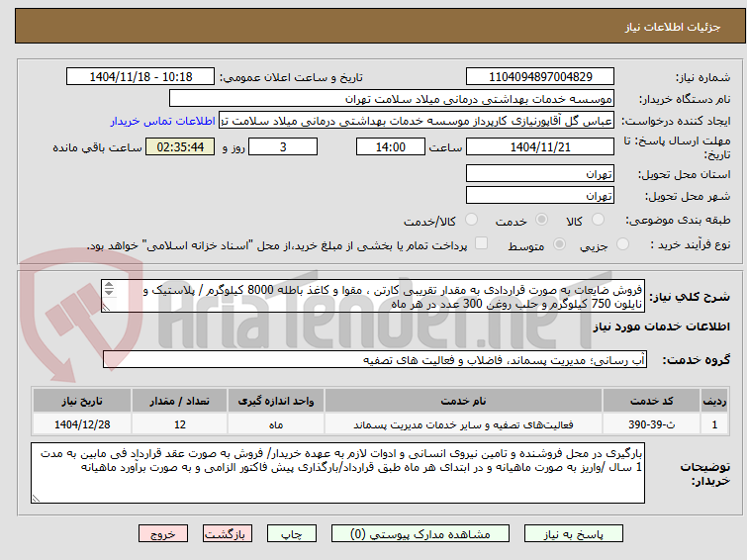Click the public announcement date field 1404/11/18
The width and height of the screenshot is (747, 560).
coord(140,77)
